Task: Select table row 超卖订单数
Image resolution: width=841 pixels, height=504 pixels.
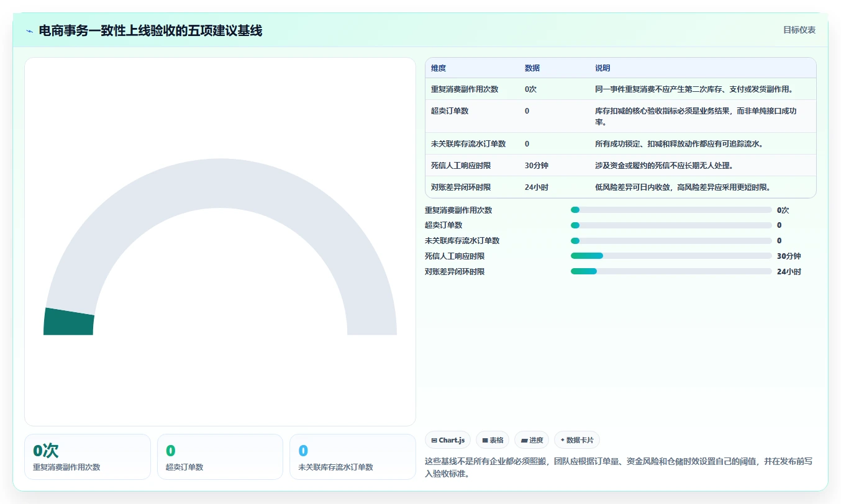Action: 621,116
